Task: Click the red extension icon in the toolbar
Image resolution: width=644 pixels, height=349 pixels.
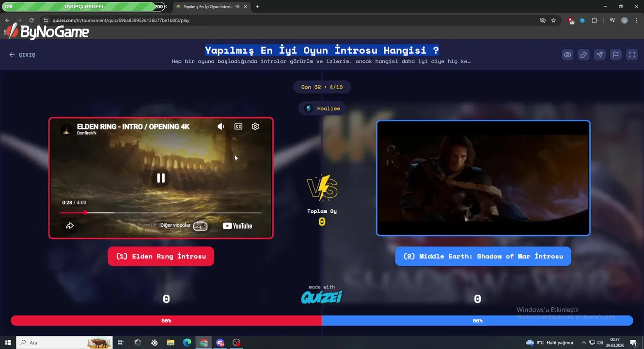Action: click(x=571, y=20)
